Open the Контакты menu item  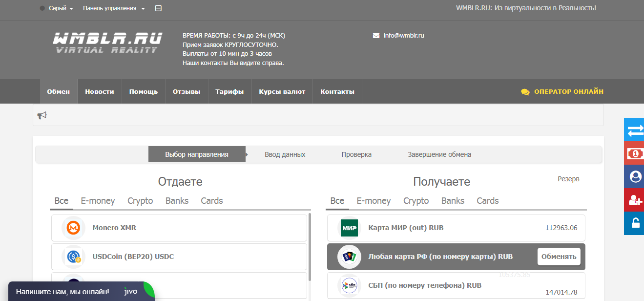(337, 91)
